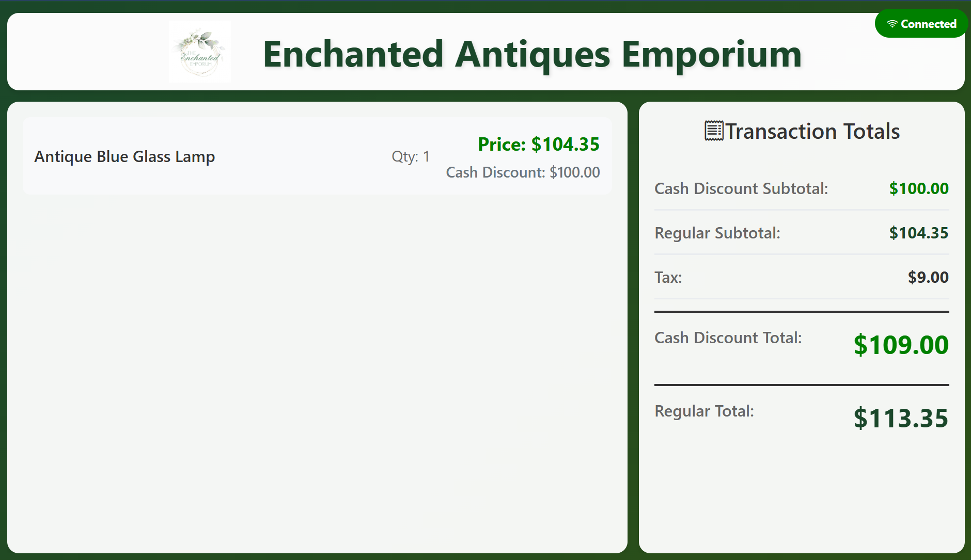971x560 pixels.
Task: Click the Enchanted Emporium logo image
Action: [200, 52]
